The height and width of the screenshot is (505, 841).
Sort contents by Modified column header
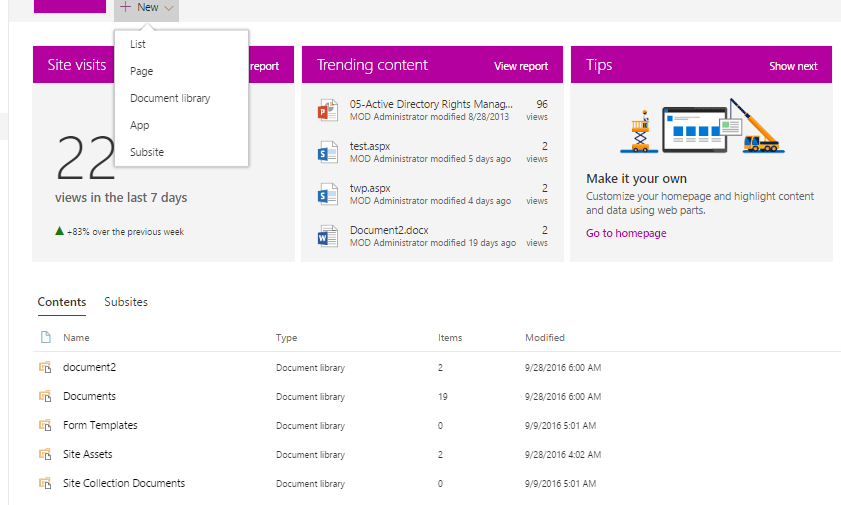click(x=545, y=338)
